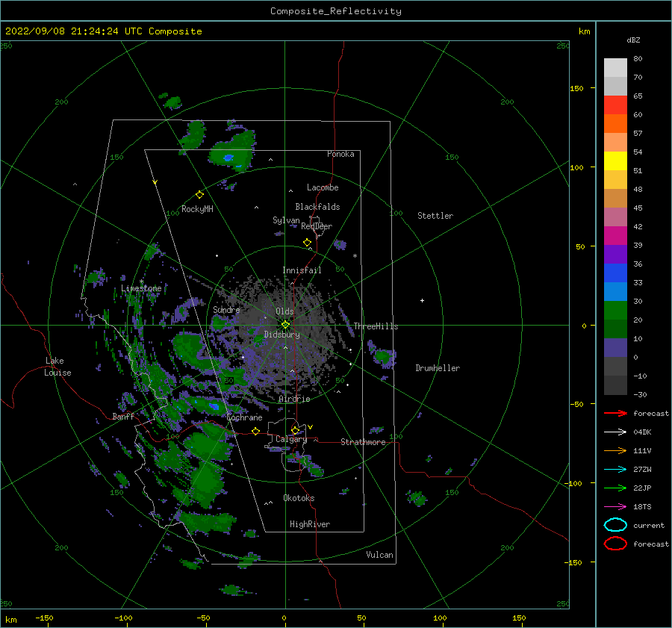
Task: Click the 80 dBZ color swatch
Action: (615, 67)
